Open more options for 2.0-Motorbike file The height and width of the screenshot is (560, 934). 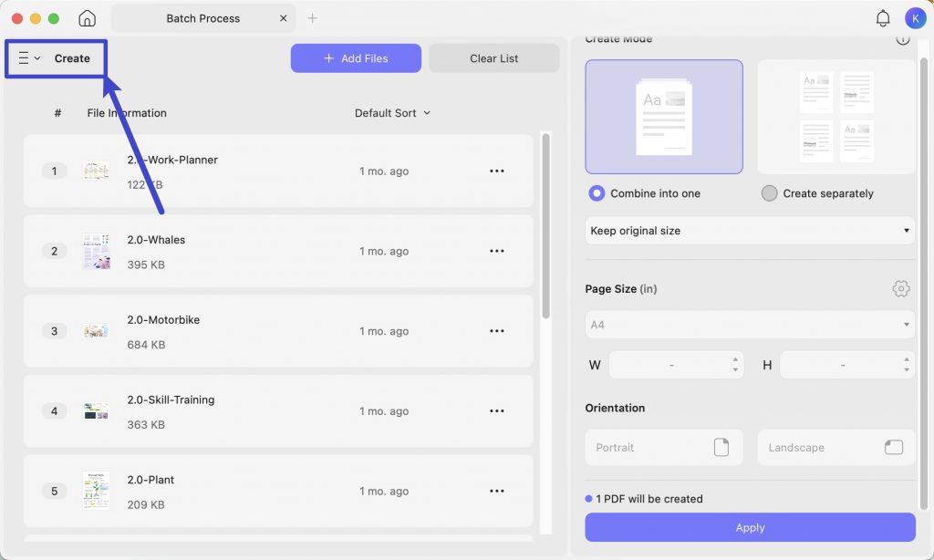497,331
